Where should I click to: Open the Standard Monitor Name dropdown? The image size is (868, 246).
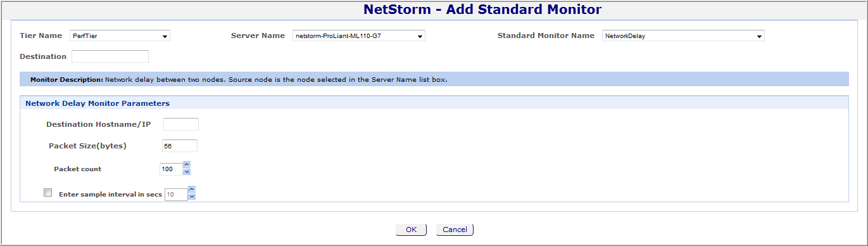pos(683,36)
